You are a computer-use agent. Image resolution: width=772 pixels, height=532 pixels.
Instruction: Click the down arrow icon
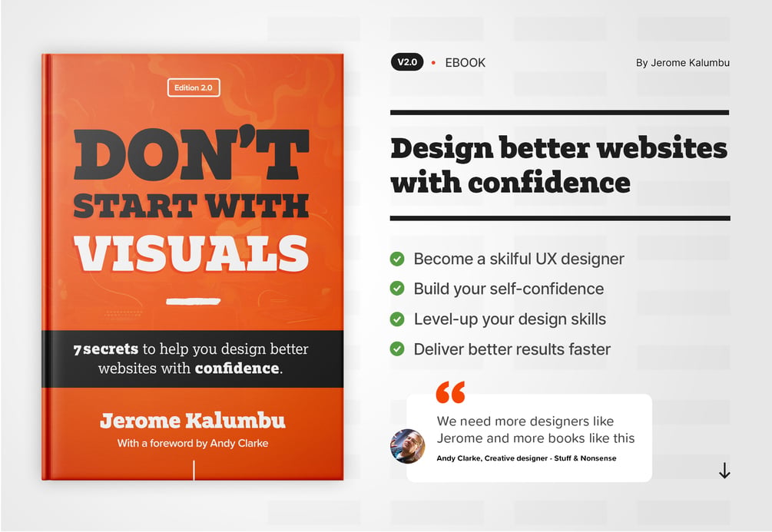click(724, 471)
